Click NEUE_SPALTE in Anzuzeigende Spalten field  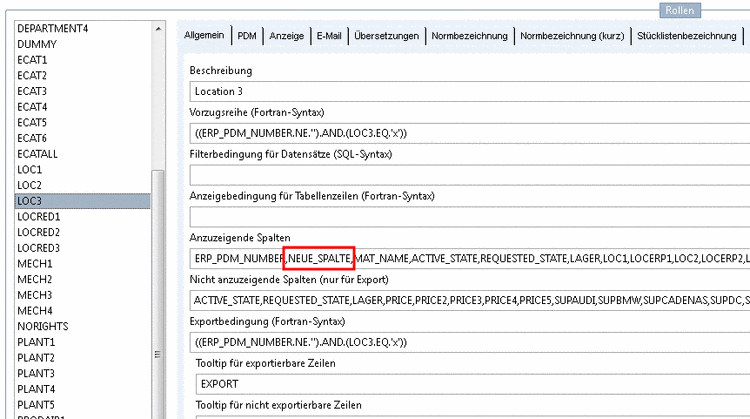319,259
